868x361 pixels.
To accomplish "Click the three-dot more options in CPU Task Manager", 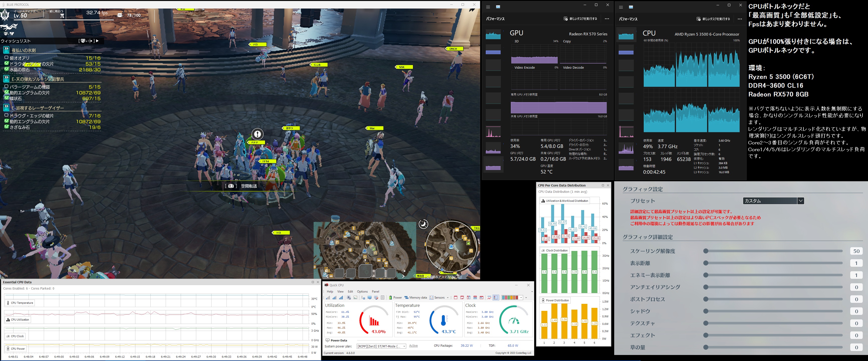I will (x=740, y=19).
